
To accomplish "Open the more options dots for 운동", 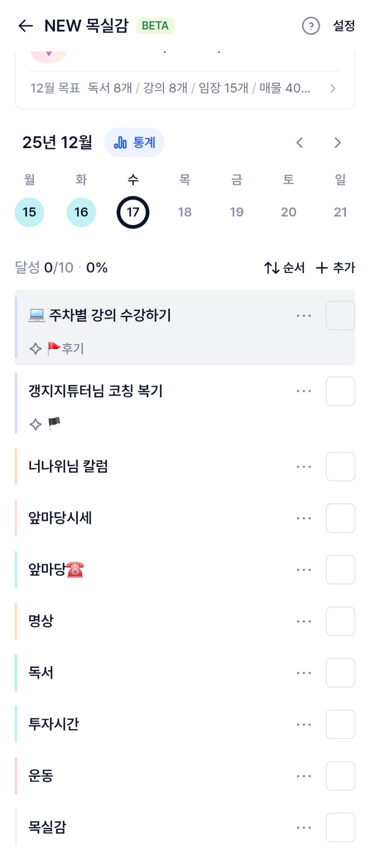I will pyautogui.click(x=304, y=776).
